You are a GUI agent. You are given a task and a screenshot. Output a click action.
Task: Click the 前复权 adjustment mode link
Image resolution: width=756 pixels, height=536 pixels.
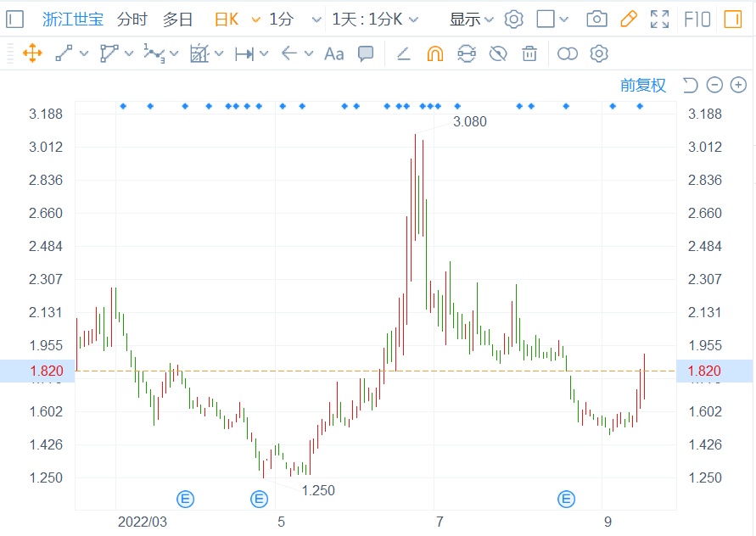pos(642,86)
